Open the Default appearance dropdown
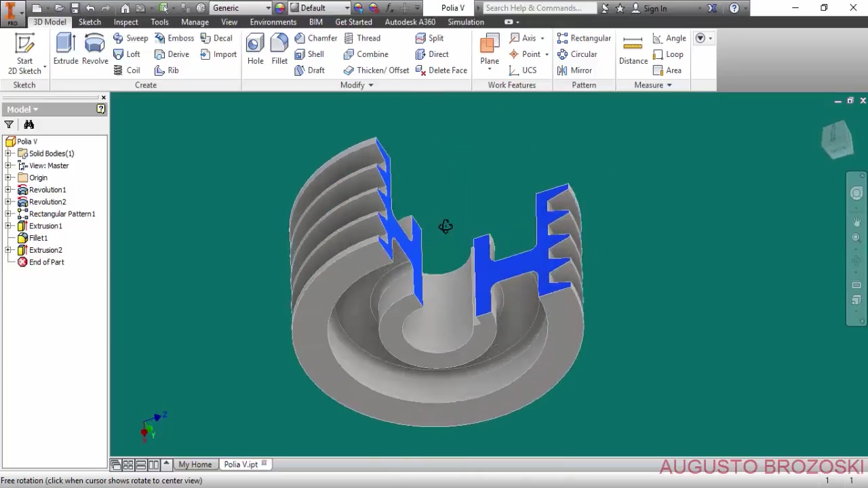Viewport: 868px width, 488px height. click(x=347, y=8)
